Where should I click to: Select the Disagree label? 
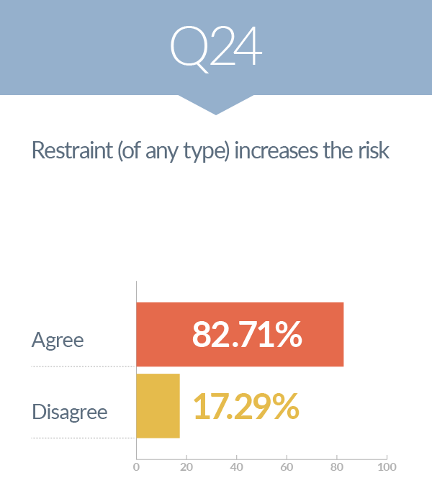pyautogui.click(x=69, y=413)
